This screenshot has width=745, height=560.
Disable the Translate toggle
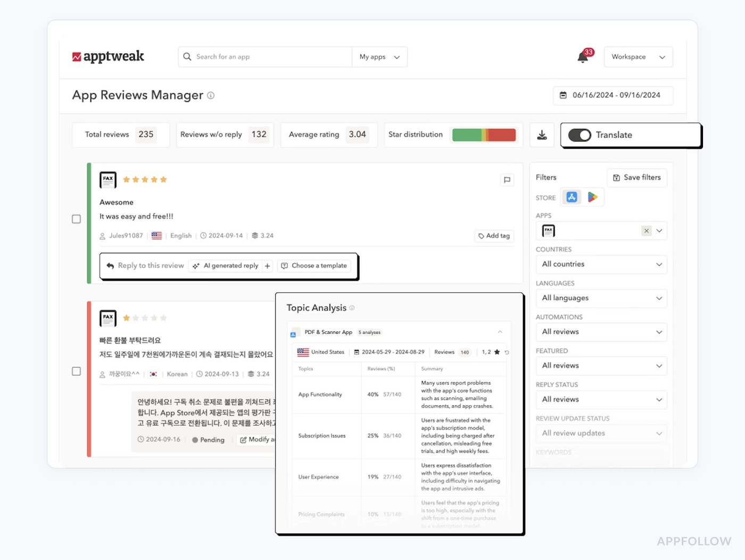[580, 135]
